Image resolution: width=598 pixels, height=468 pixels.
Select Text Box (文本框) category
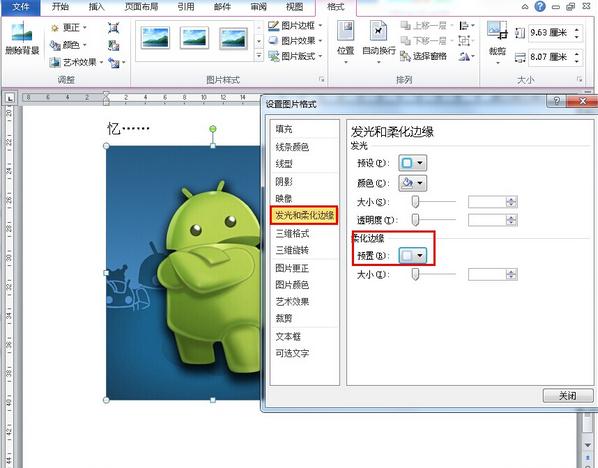point(288,336)
